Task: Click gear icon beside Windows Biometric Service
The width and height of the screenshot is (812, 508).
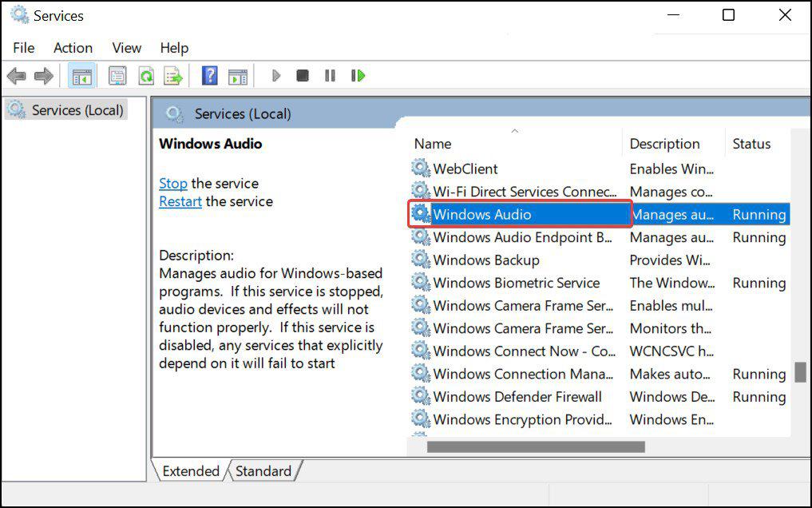Action: [421, 282]
